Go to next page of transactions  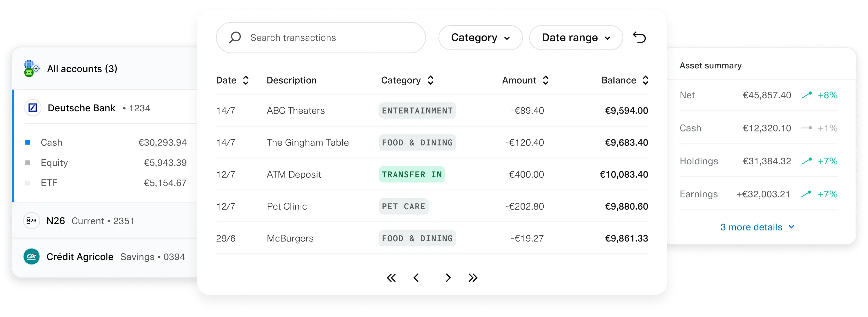tap(448, 278)
